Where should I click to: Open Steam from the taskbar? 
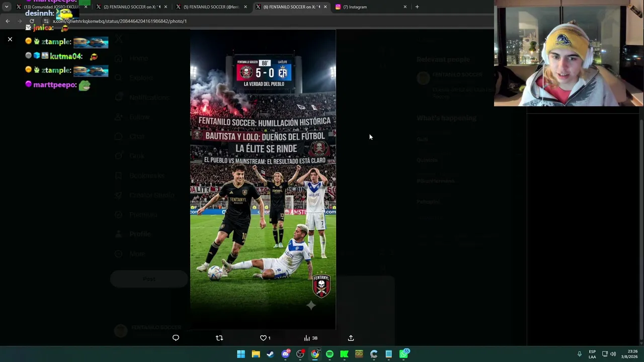pos(270,354)
